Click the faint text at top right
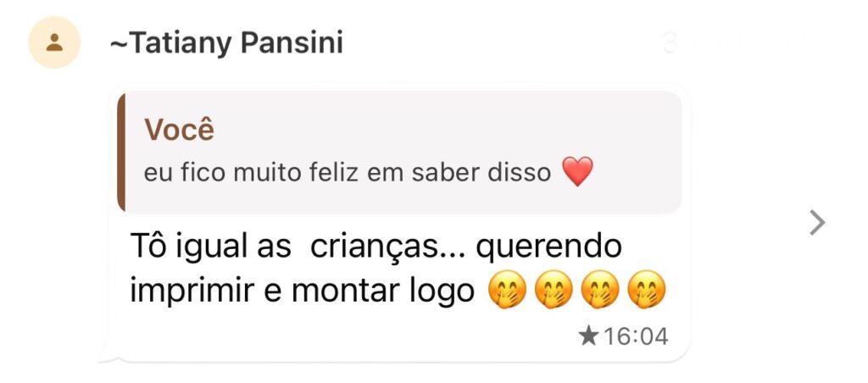 coord(746,42)
